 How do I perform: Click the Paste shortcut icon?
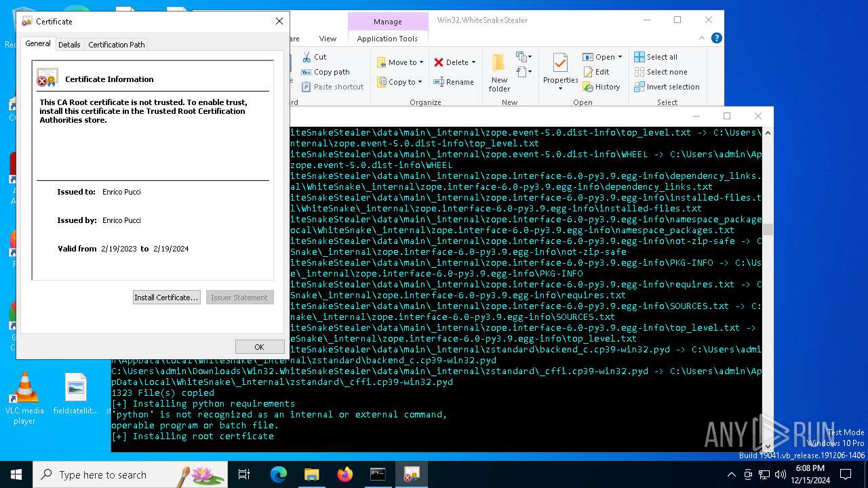pyautogui.click(x=307, y=87)
